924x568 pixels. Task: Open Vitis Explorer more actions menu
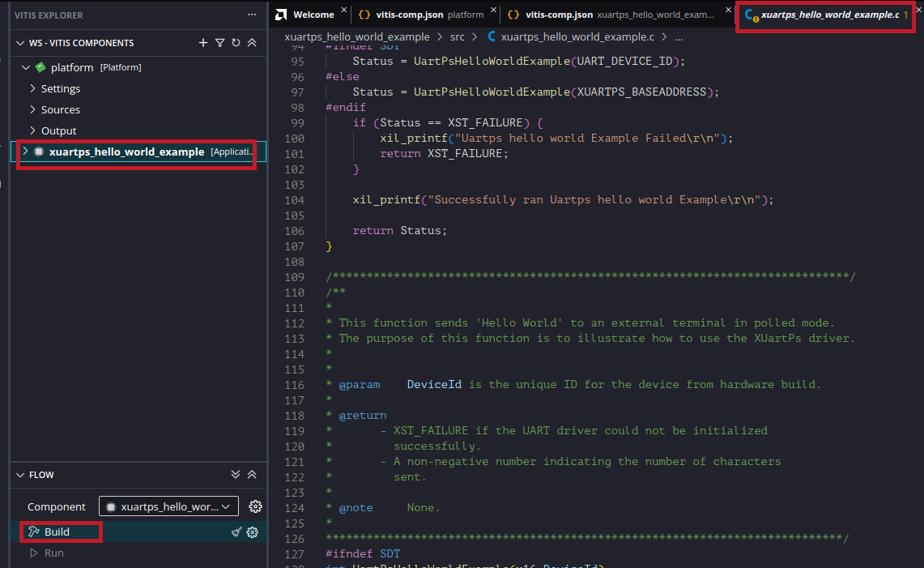tap(252, 15)
